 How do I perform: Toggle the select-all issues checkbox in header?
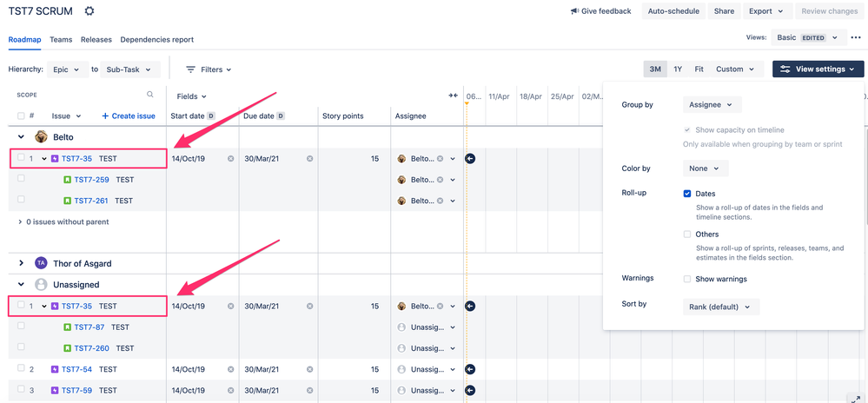tap(21, 116)
